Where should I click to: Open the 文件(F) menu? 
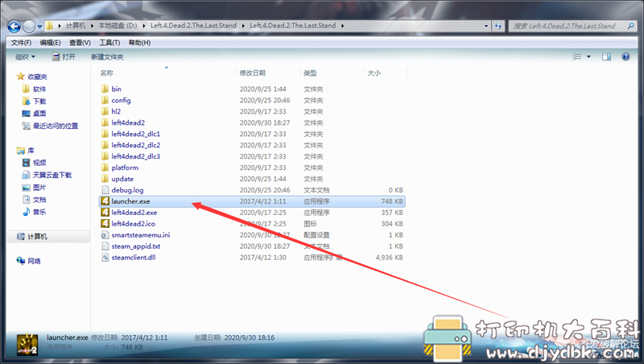[21, 43]
